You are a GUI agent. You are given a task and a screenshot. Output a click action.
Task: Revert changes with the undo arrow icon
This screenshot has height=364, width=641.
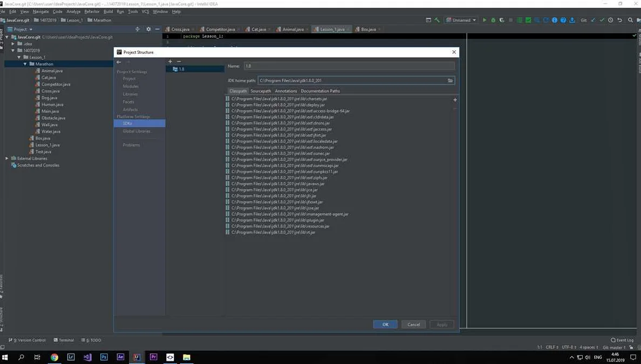(619, 20)
